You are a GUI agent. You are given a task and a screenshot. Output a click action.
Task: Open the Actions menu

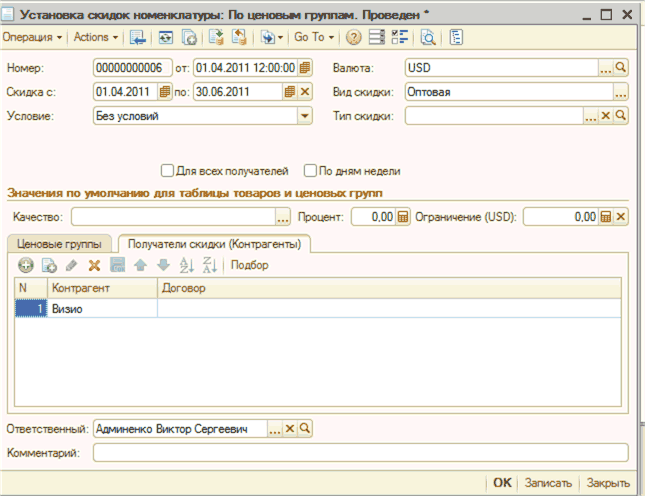click(x=96, y=37)
